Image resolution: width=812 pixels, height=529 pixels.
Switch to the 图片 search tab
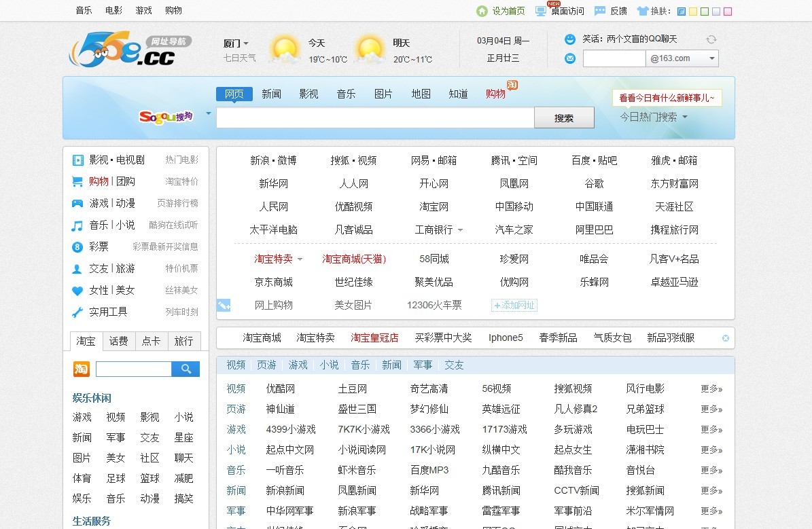click(383, 94)
